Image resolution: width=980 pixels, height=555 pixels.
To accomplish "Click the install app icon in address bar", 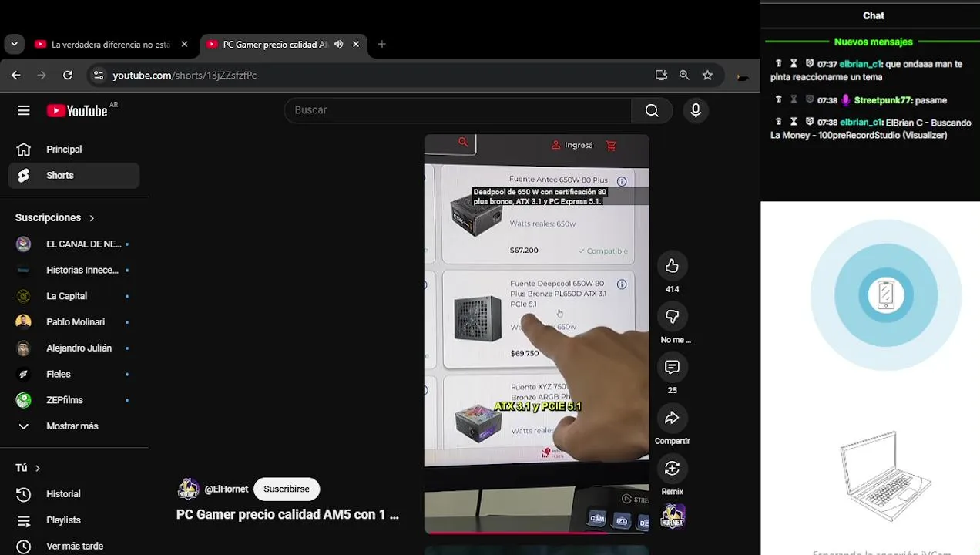I will click(x=661, y=75).
